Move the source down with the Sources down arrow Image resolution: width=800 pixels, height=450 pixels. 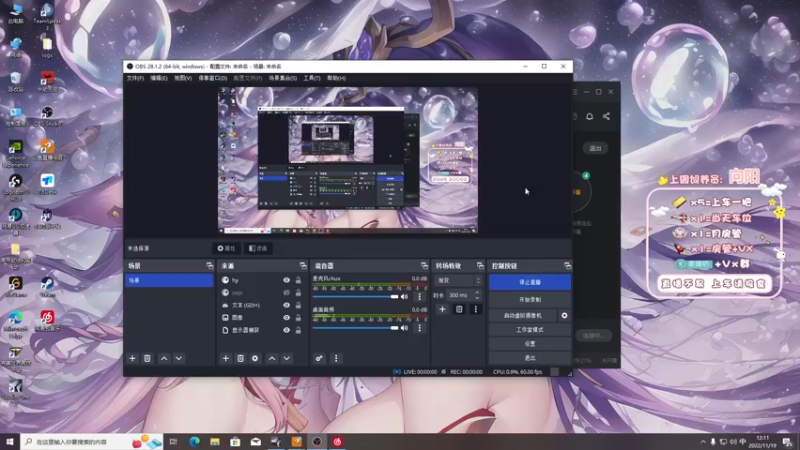pyautogui.click(x=287, y=359)
